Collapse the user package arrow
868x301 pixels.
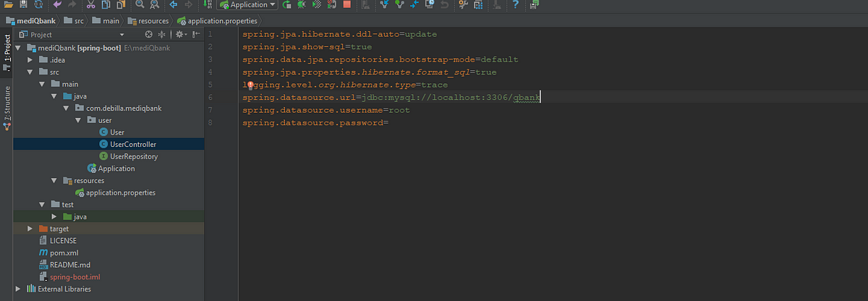point(78,120)
